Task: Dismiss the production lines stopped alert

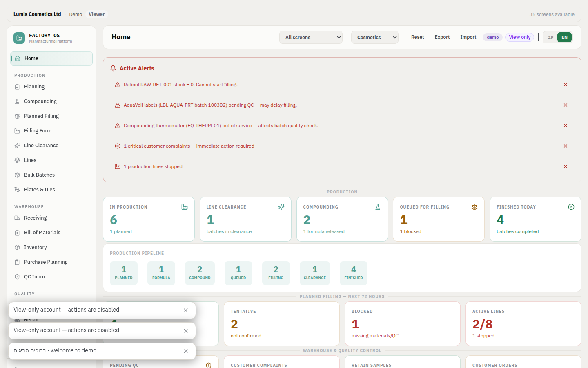Action: [566, 166]
